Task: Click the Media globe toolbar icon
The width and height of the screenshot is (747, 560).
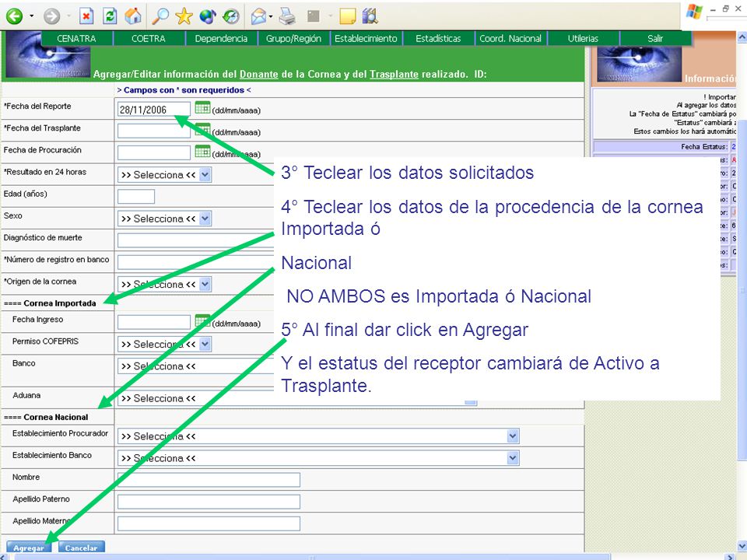Action: (208, 16)
